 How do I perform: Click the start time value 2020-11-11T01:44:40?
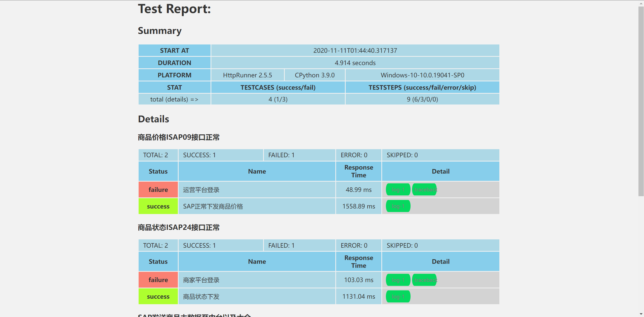(x=355, y=50)
